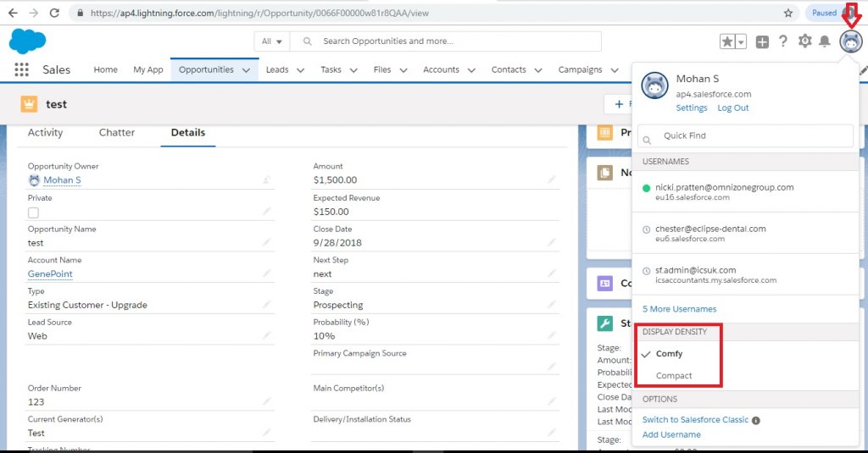Screen dimensions: 868x453
Task: Open Favorites star icon
Action: [x=727, y=41]
